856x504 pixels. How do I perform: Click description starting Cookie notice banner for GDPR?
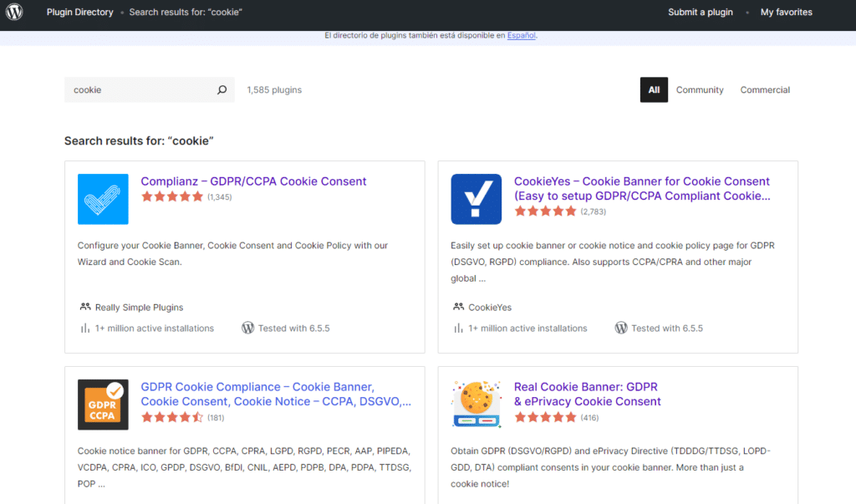point(244,467)
